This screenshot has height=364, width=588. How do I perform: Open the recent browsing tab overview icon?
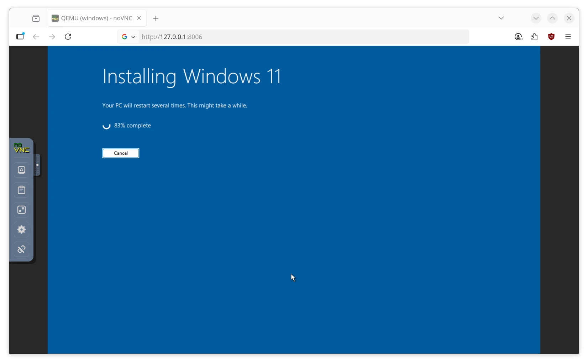36,19
